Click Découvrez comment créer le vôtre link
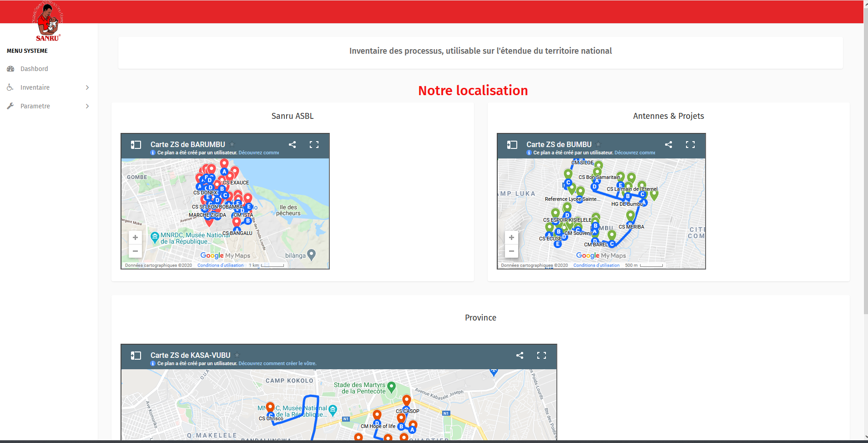The height and width of the screenshot is (443, 868). point(277,363)
